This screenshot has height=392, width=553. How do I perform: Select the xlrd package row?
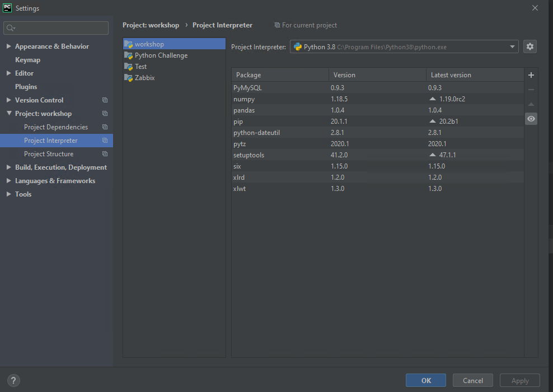(x=377, y=178)
